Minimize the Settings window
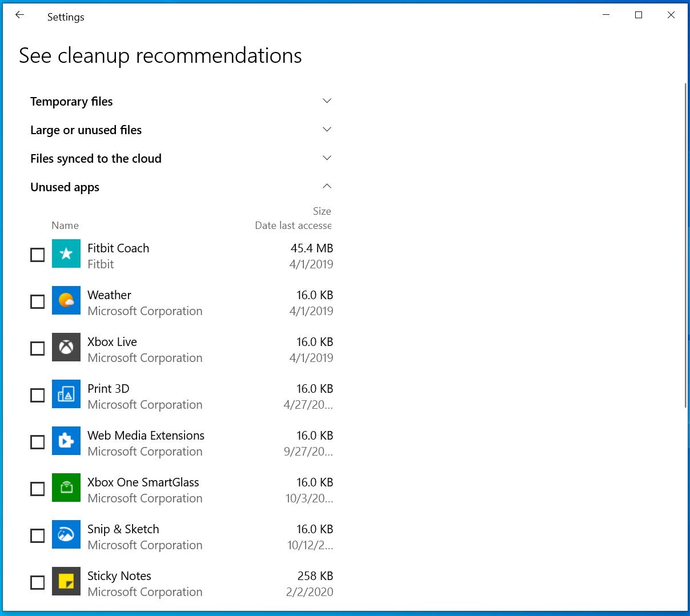690x616 pixels. click(x=606, y=15)
